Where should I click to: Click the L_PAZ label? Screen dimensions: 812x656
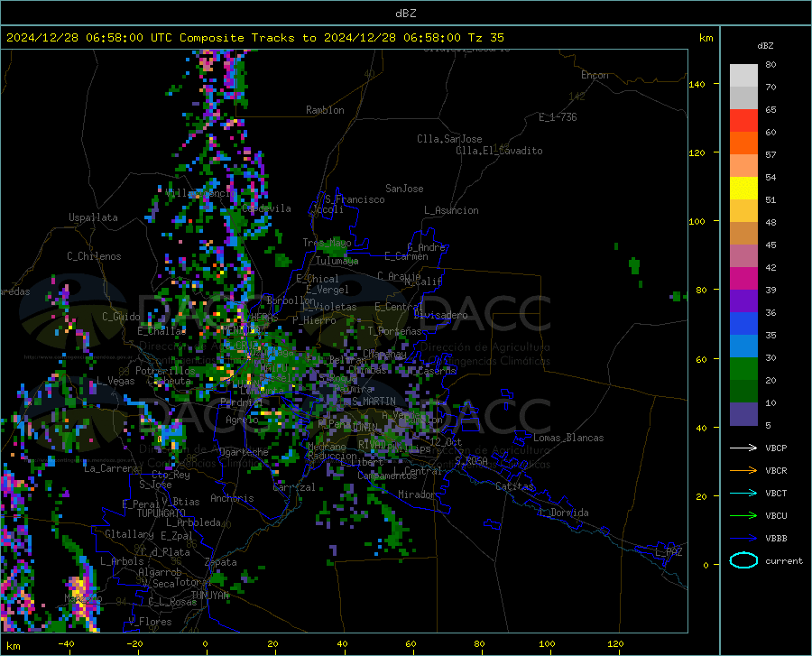(x=669, y=552)
